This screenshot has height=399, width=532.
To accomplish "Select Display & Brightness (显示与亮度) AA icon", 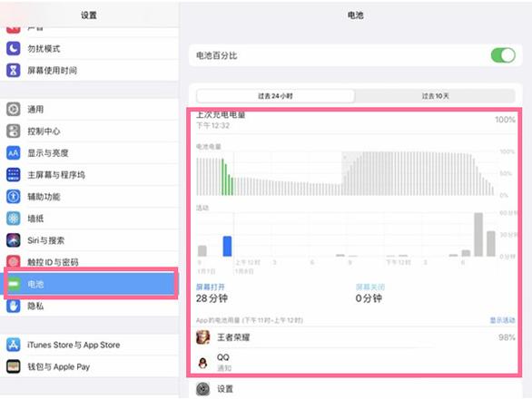I will tap(14, 153).
